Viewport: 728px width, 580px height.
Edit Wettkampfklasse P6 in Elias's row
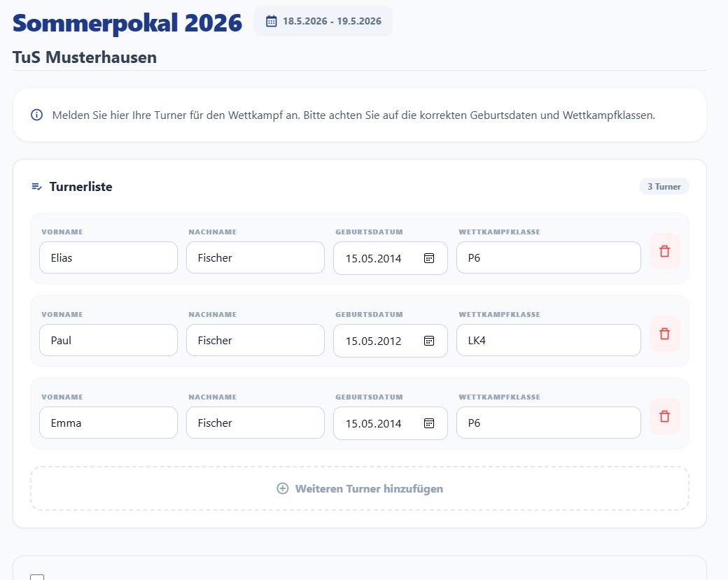click(x=548, y=257)
